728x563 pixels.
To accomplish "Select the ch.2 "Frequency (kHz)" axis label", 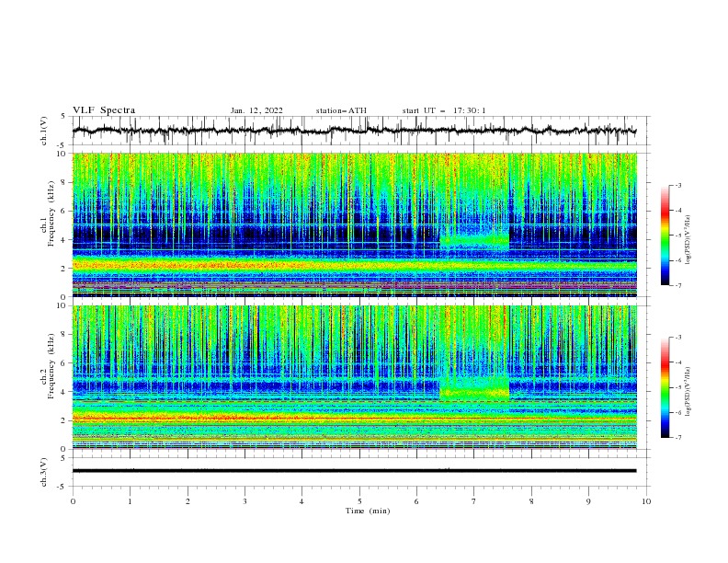I will pos(51,366).
